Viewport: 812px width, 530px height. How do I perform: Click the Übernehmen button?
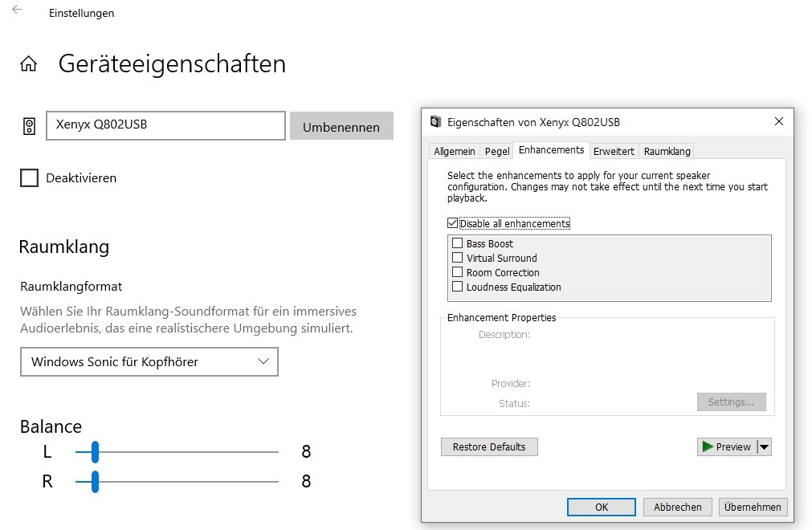[753, 508]
